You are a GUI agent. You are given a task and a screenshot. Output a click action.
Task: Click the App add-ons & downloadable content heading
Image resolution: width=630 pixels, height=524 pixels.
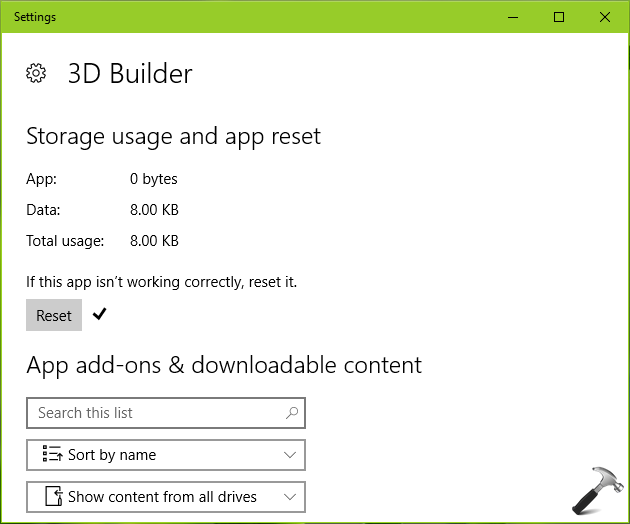pos(224,365)
